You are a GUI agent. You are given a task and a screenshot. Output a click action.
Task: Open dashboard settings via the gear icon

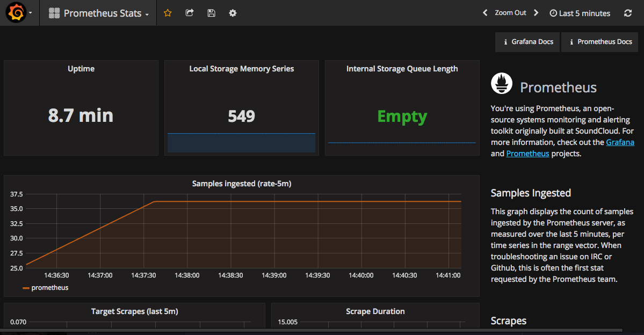[x=233, y=12]
